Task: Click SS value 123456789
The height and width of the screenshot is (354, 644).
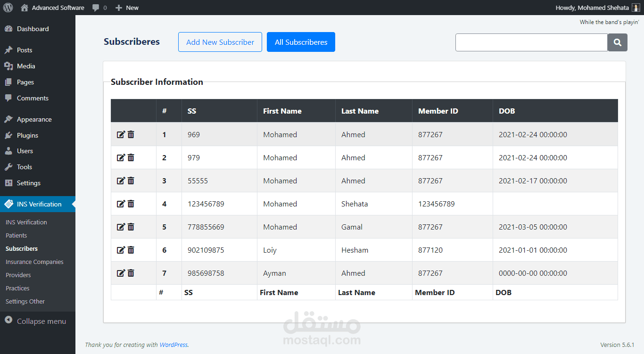Action: pyautogui.click(x=206, y=204)
